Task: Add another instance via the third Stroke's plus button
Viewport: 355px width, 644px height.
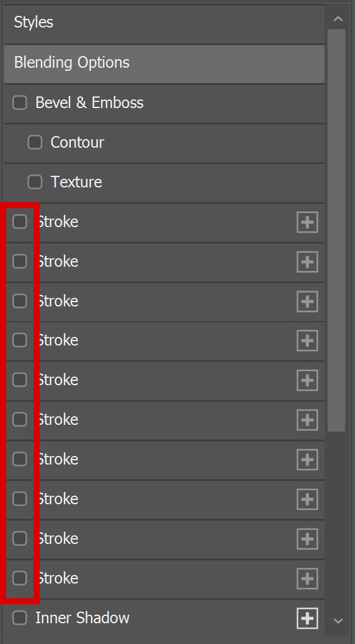Action: 307,301
